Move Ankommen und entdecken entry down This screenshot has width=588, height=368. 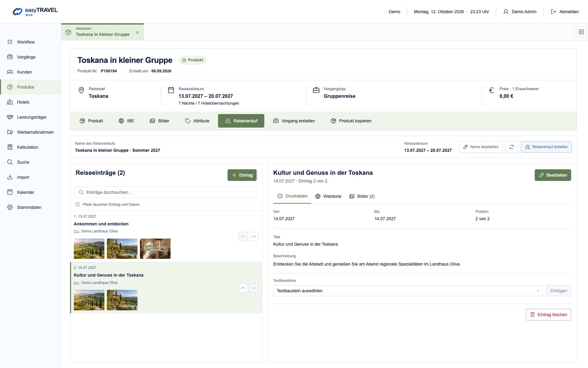[x=254, y=236]
